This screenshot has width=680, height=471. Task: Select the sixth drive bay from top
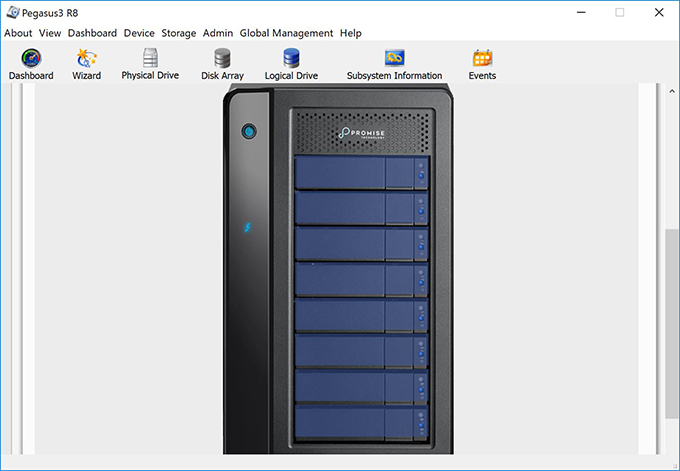(x=362, y=350)
